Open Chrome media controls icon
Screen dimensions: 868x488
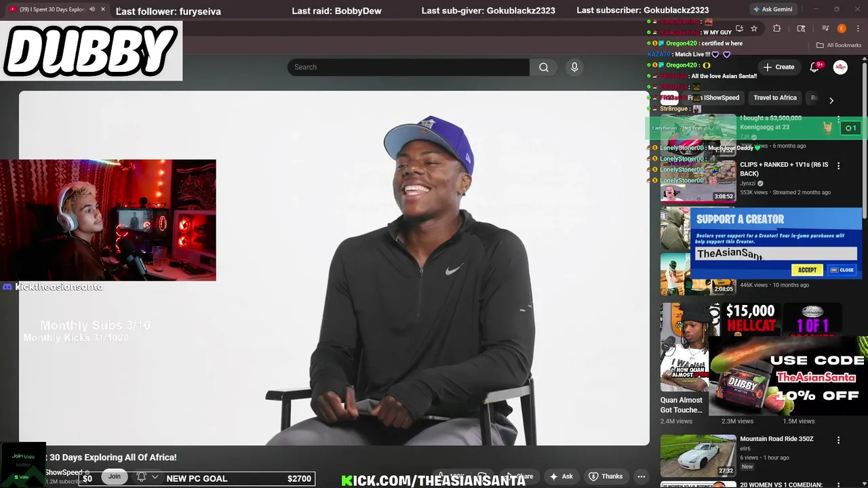(825, 28)
